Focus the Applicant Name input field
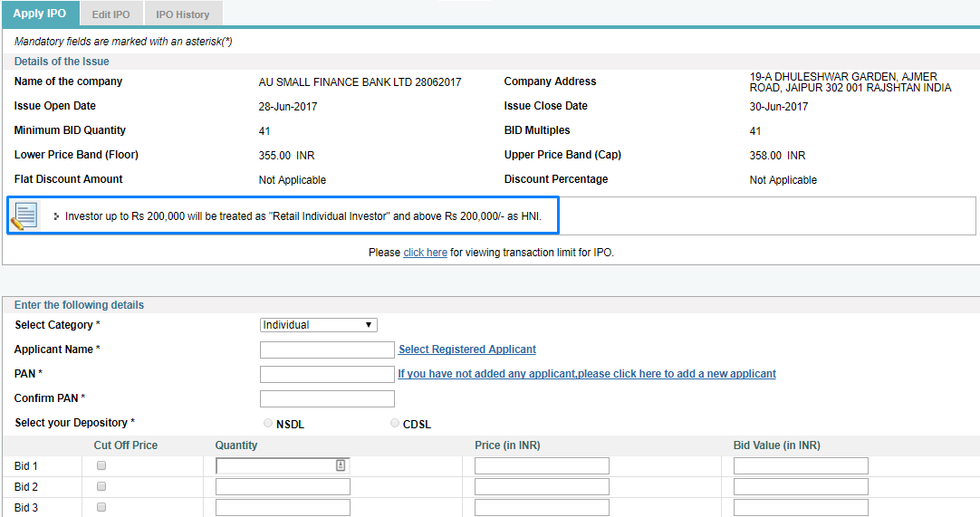This screenshot has width=980, height=517. [327, 349]
